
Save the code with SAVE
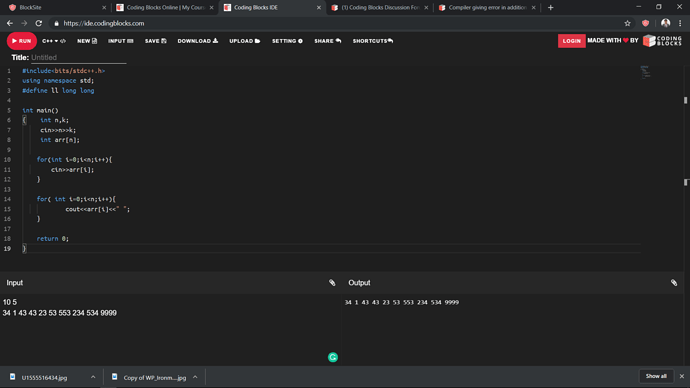point(155,41)
